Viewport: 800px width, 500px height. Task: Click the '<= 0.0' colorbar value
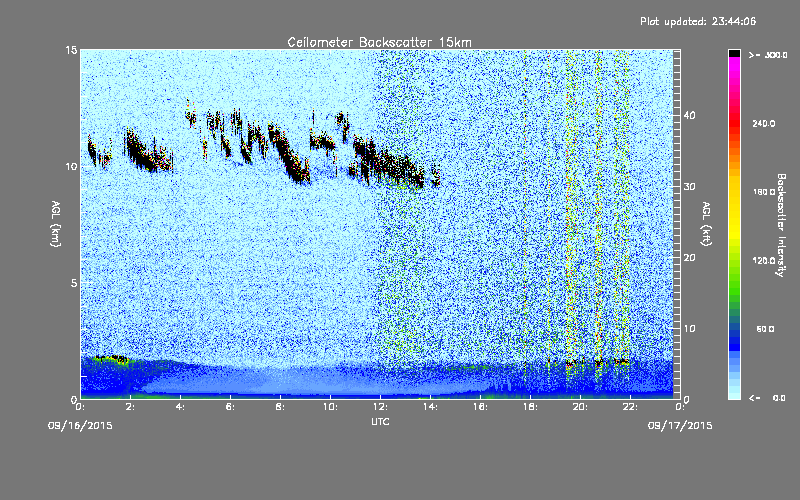tap(768, 398)
